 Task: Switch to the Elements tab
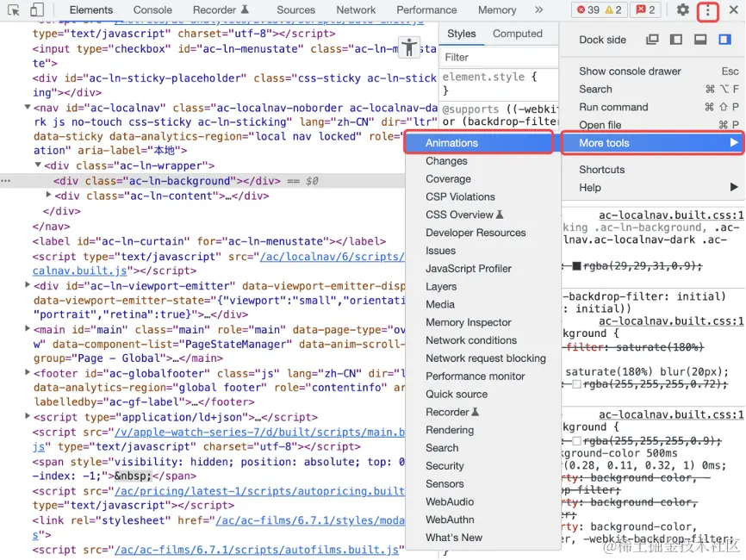click(90, 10)
